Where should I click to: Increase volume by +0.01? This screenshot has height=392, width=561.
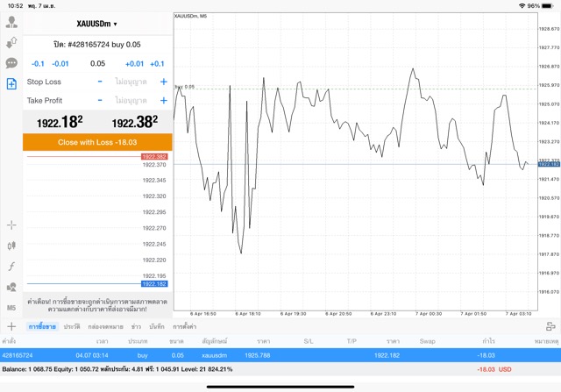coord(134,63)
